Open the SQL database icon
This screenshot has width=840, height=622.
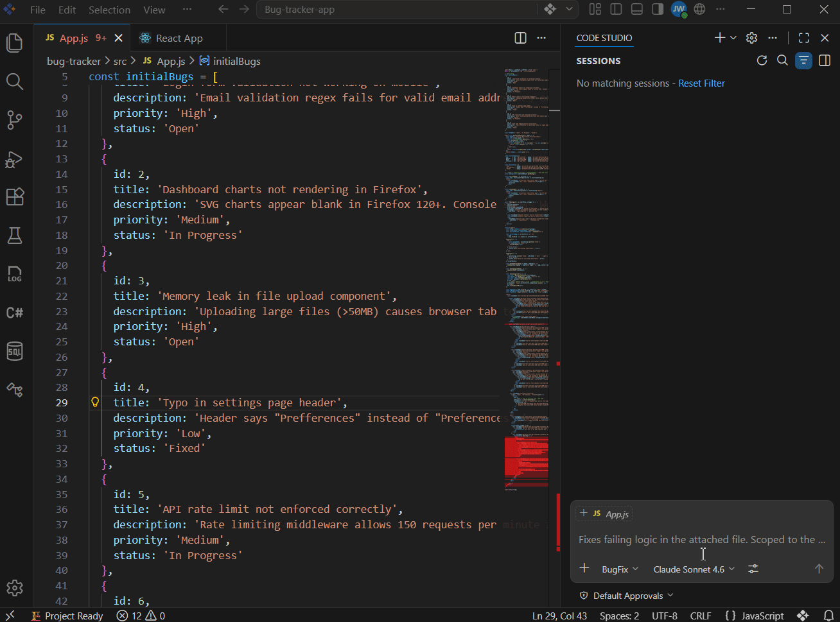[15, 351]
